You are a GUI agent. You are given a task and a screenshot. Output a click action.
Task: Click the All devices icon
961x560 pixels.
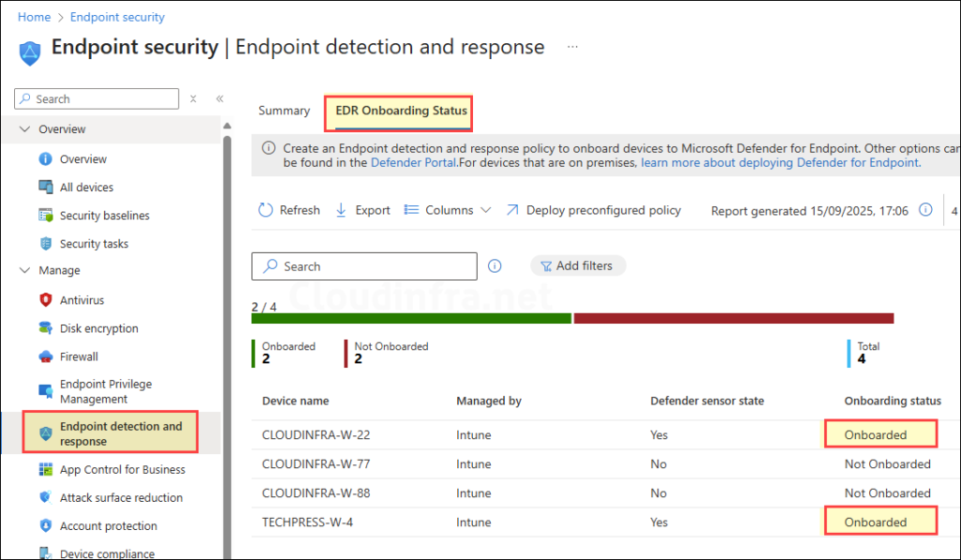click(x=45, y=187)
